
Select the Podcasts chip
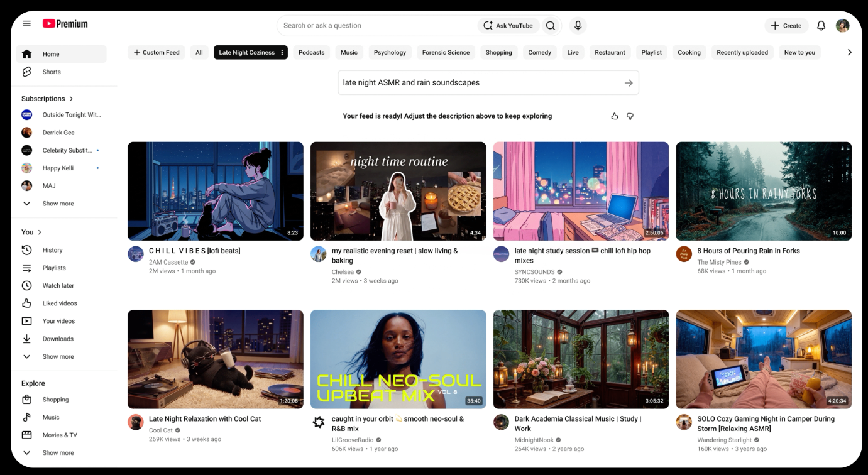click(311, 53)
